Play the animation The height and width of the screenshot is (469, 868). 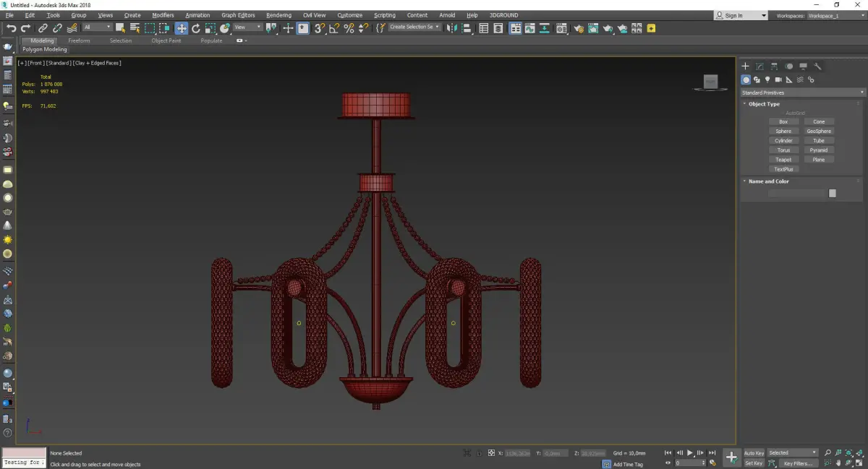(690, 453)
